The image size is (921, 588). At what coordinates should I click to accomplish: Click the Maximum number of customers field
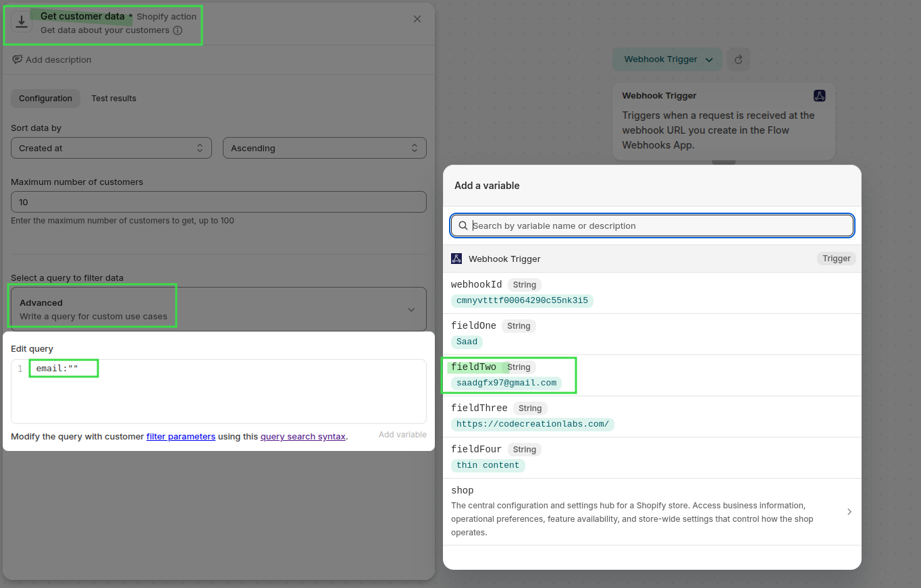point(218,202)
